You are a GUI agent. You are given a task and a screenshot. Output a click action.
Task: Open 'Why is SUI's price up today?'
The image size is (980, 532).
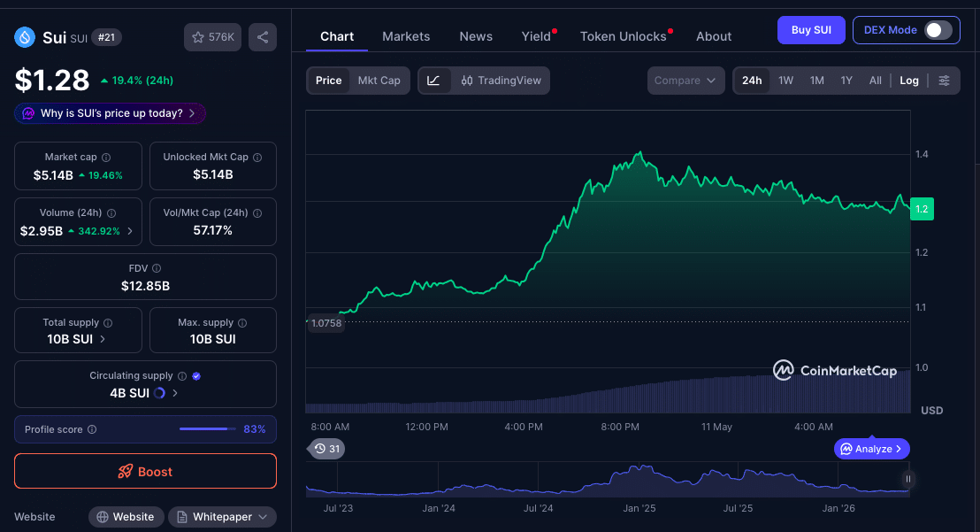click(x=110, y=113)
